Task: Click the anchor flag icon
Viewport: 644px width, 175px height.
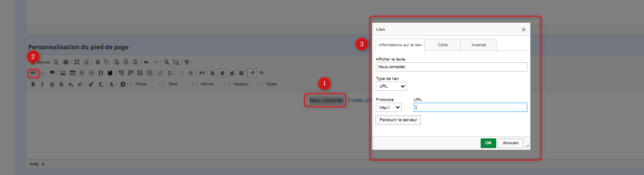Action: (52, 73)
